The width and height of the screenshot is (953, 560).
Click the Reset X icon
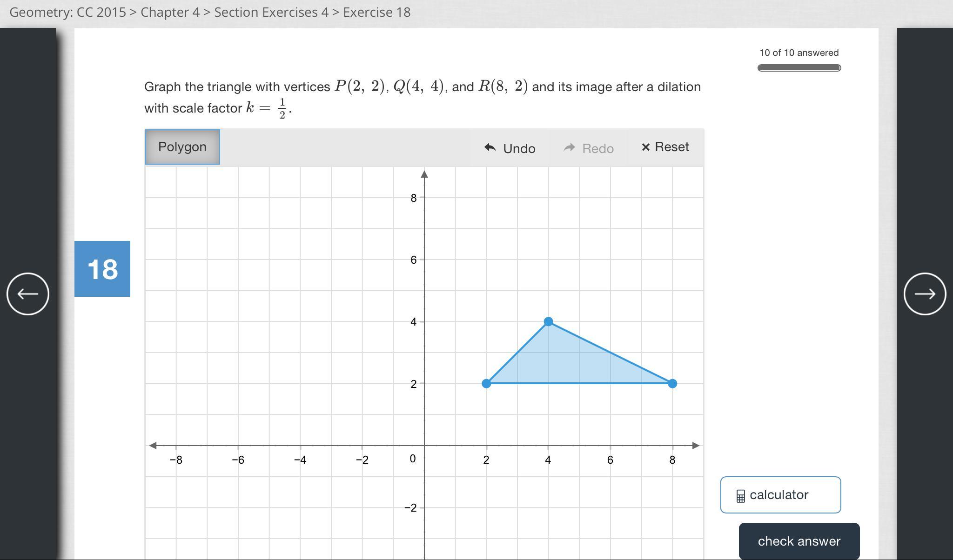[x=645, y=147]
